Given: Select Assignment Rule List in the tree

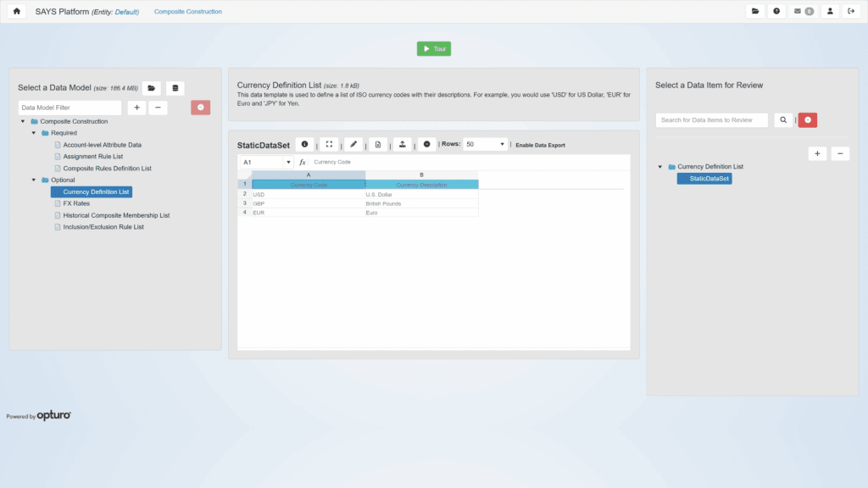Looking at the screenshot, I should coord(93,157).
